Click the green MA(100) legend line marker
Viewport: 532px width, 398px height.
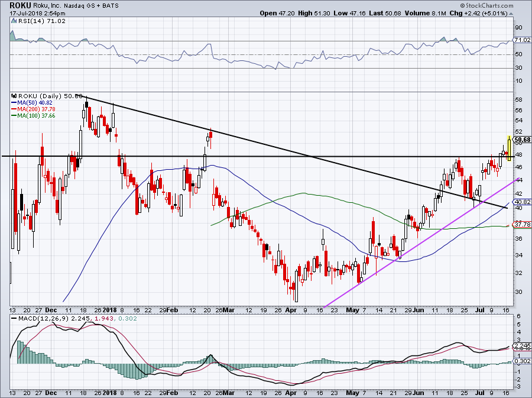[x=14, y=116]
